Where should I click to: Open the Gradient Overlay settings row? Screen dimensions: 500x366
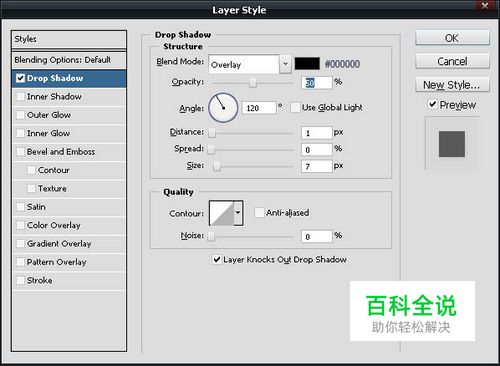[x=69, y=244]
